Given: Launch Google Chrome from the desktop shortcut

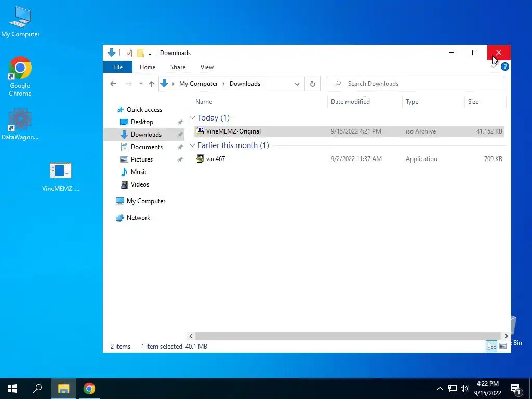Looking at the screenshot, I should click(20, 76).
